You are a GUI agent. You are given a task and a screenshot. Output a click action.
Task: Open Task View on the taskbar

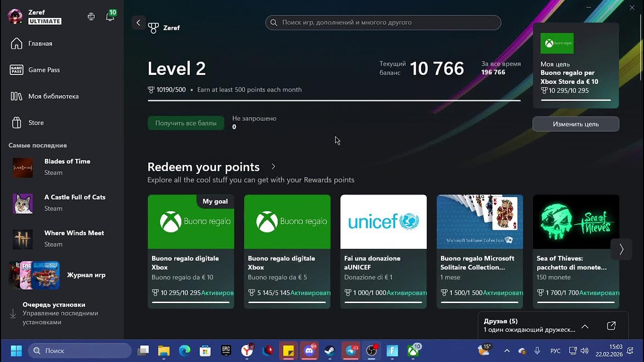144,350
